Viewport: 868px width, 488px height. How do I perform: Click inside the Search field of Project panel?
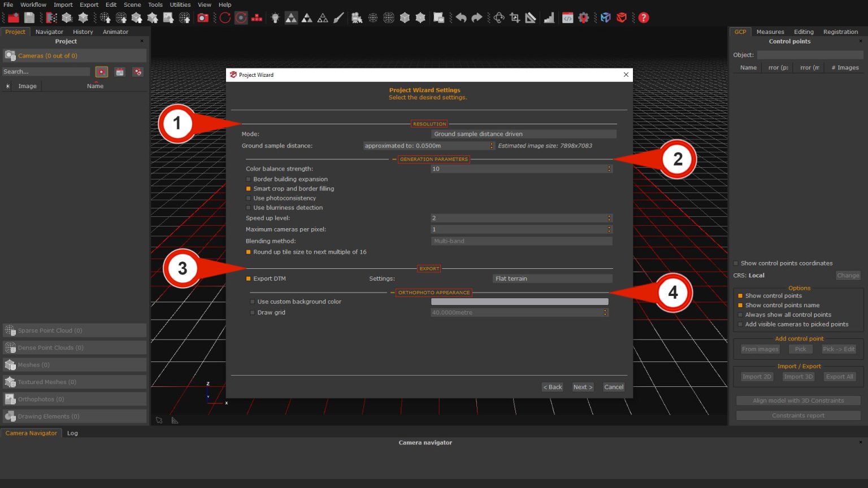coord(45,71)
